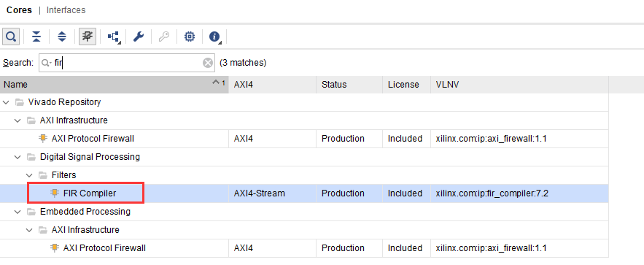
Task: Collapse the Filters folder chevron
Action: pyautogui.click(x=29, y=175)
